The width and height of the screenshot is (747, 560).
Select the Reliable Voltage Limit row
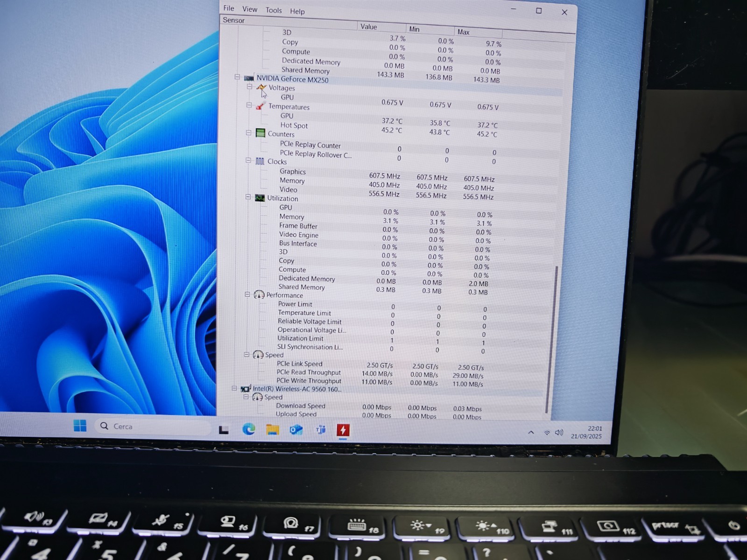(x=382, y=323)
